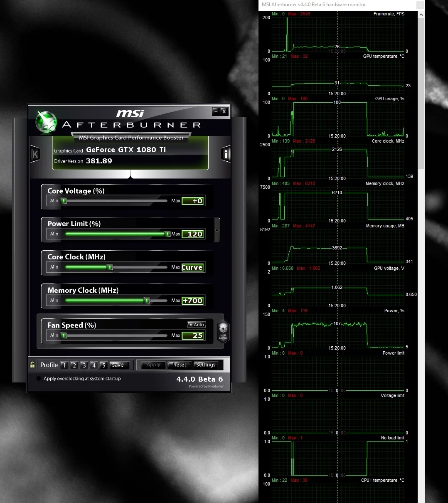The image size is (448, 503).
Task: Click the Apply button
Action: (153, 365)
